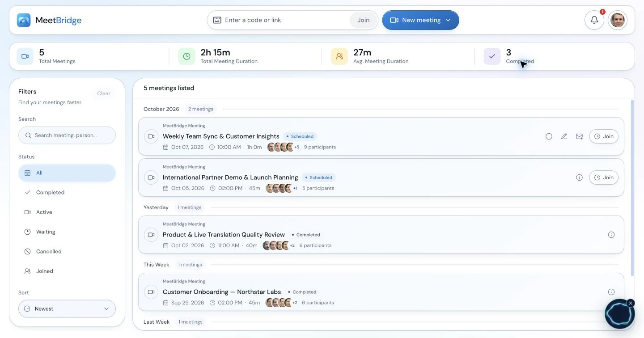Image resolution: width=644 pixels, height=338 pixels.
Task: Click the 'Sep 29, 2026' date
Action: click(187, 303)
